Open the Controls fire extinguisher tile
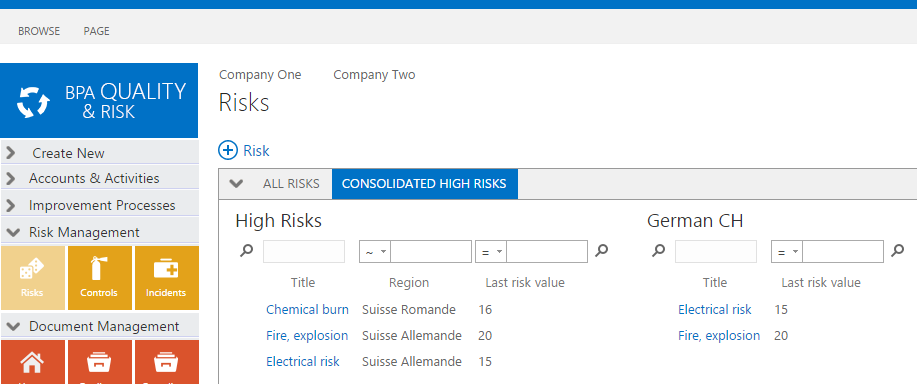This screenshot has width=917, height=384. point(99,278)
